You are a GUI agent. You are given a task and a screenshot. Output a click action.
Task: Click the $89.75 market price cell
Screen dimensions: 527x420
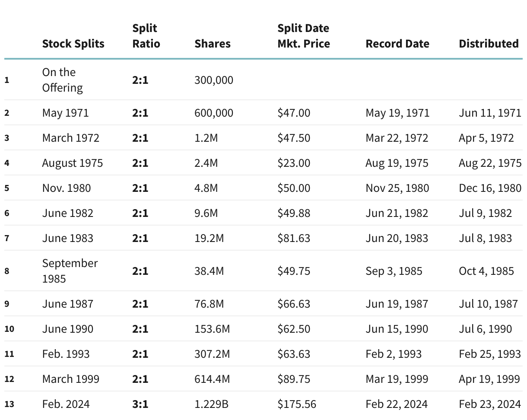pos(294,379)
